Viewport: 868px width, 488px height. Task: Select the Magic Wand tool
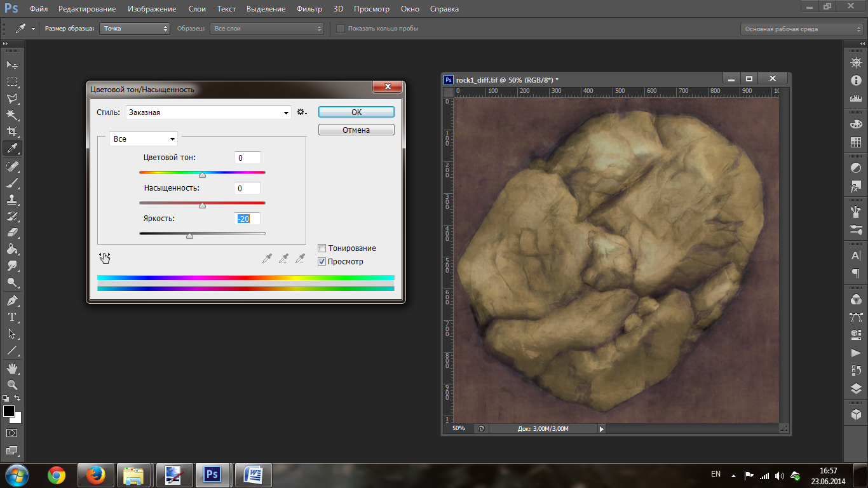click(11, 115)
